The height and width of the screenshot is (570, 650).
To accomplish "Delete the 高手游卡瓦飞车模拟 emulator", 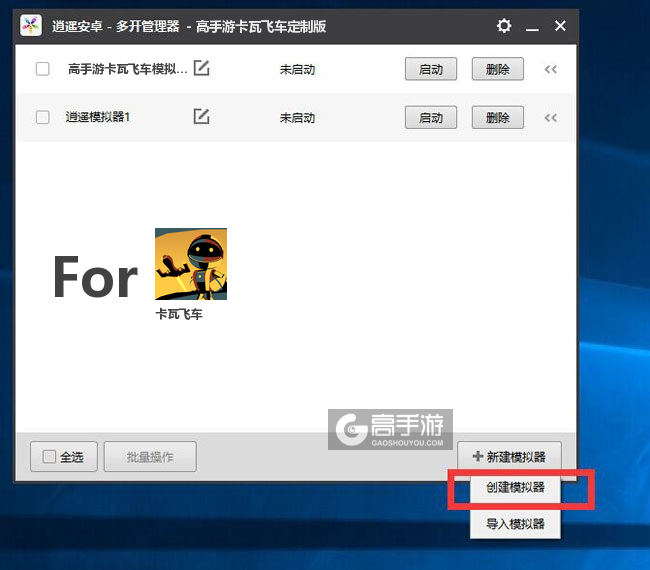I will (x=497, y=69).
